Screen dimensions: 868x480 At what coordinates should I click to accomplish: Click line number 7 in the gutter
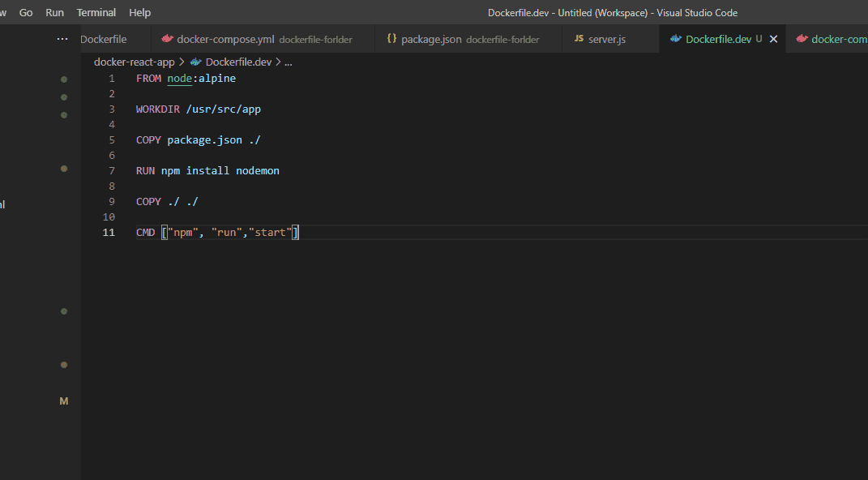[111, 171]
